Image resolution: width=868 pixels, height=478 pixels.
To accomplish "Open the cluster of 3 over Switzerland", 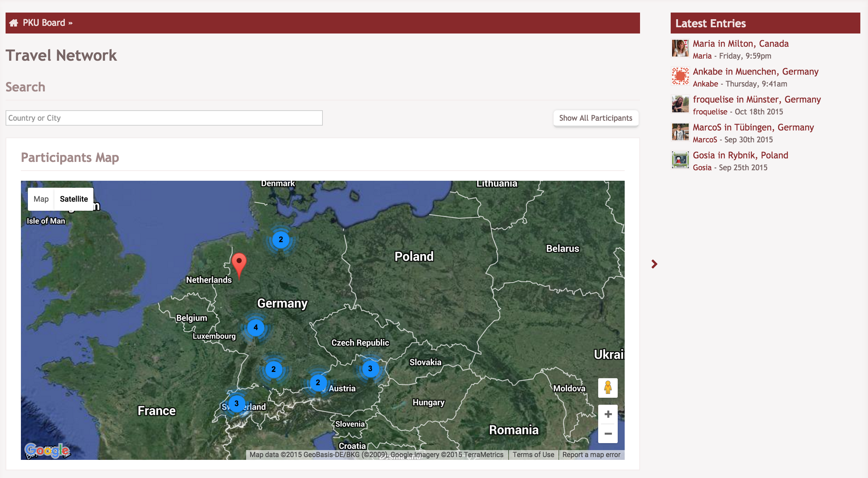I will [x=237, y=403].
